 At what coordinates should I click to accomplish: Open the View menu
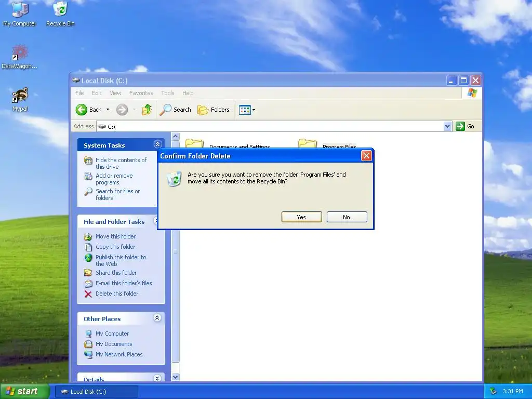coord(115,93)
